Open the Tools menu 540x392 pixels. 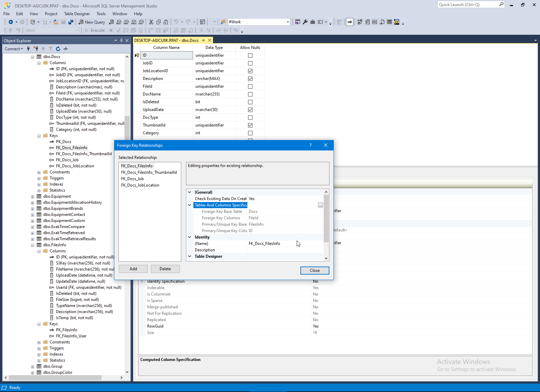click(x=101, y=14)
